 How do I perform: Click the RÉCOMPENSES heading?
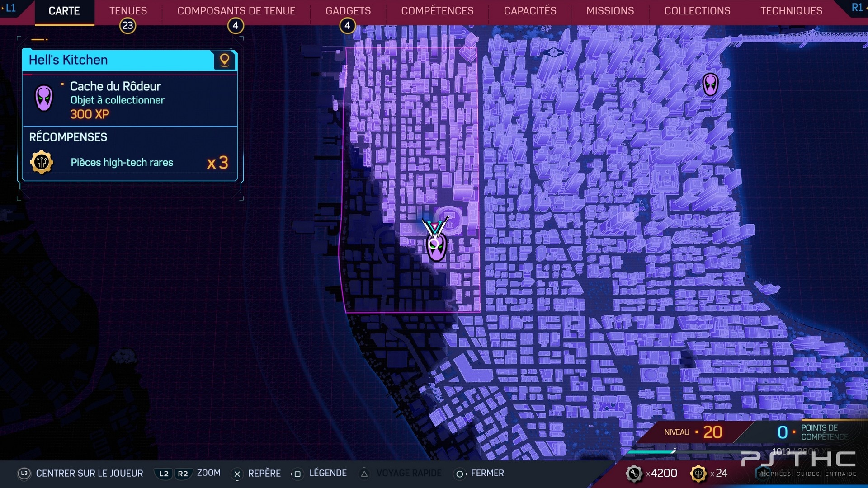(x=68, y=137)
